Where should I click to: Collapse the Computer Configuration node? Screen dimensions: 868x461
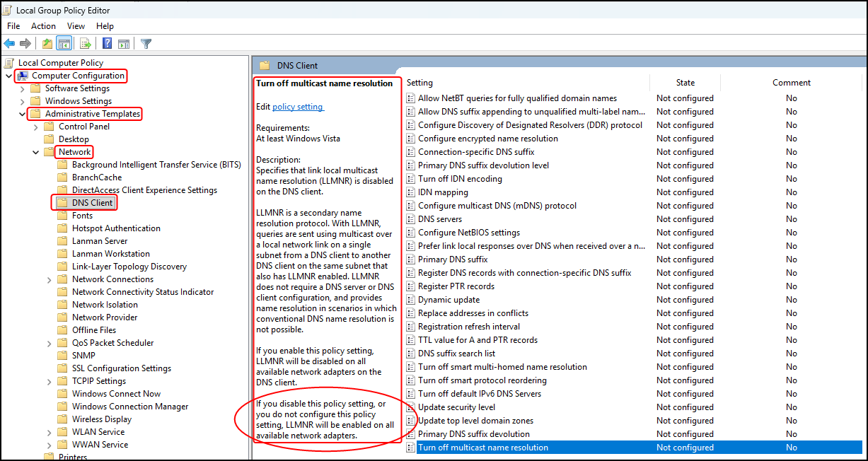pyautogui.click(x=8, y=76)
